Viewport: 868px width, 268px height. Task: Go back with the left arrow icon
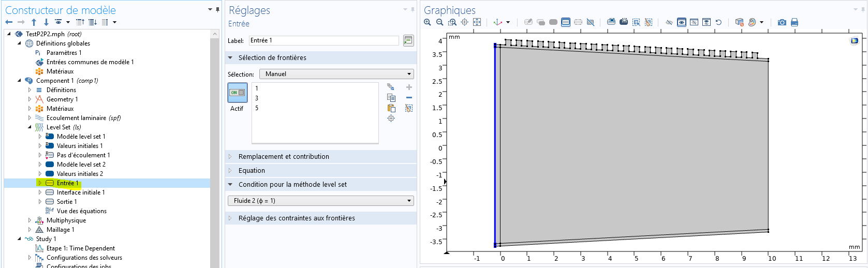click(x=9, y=22)
